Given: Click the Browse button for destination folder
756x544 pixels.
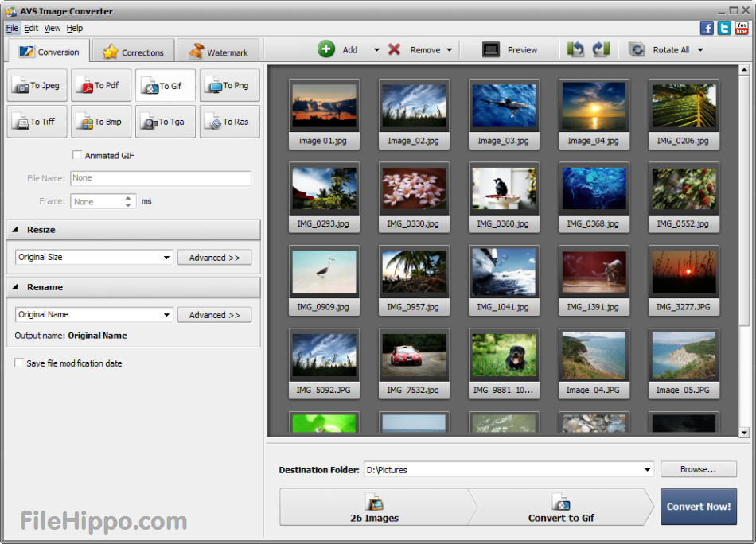Looking at the screenshot, I should coord(698,469).
